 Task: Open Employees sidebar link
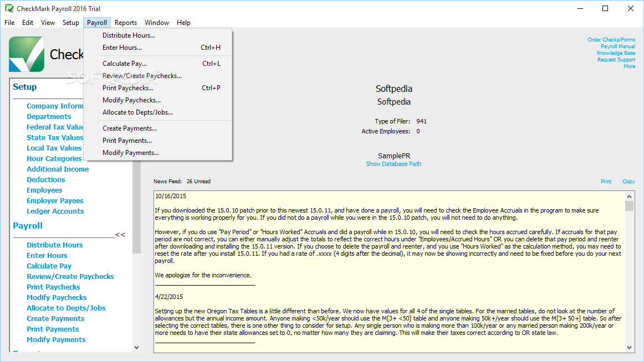click(44, 190)
